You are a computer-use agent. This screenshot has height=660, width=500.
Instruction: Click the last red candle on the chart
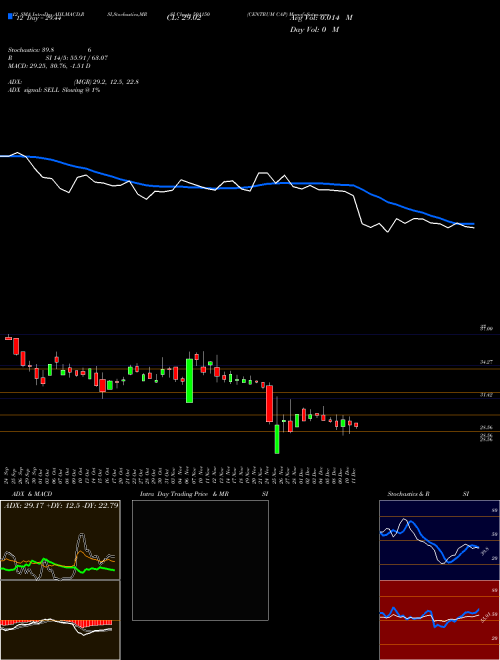356,425
